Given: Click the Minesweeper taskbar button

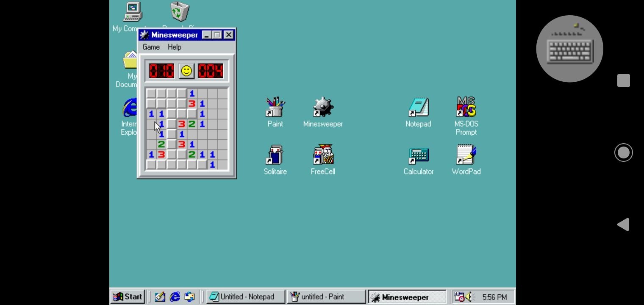Looking at the screenshot, I should click(x=407, y=297).
